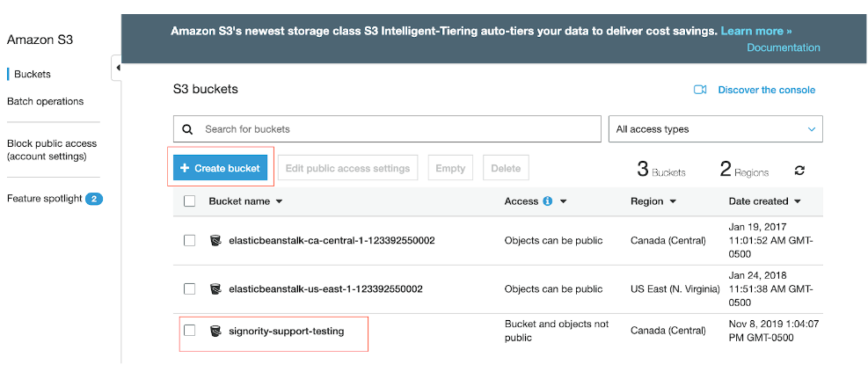
Task: Click the Create bucket button
Action: [221, 168]
